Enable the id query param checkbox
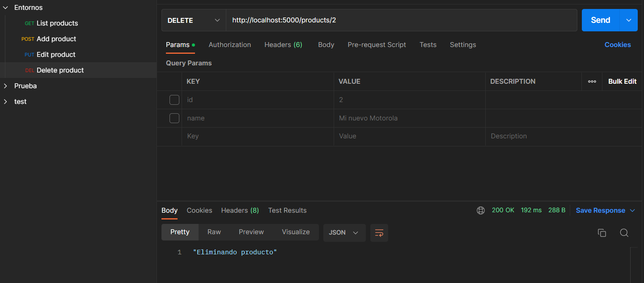 tap(174, 100)
